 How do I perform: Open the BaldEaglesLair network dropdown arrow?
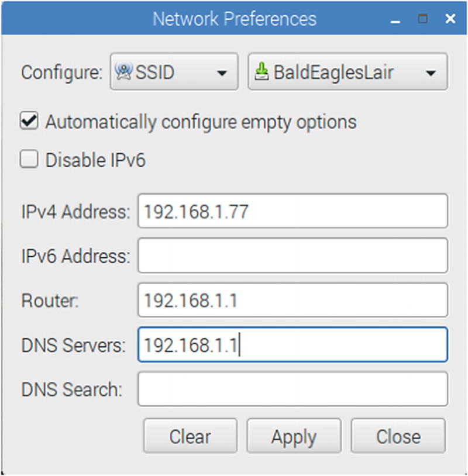(x=431, y=73)
